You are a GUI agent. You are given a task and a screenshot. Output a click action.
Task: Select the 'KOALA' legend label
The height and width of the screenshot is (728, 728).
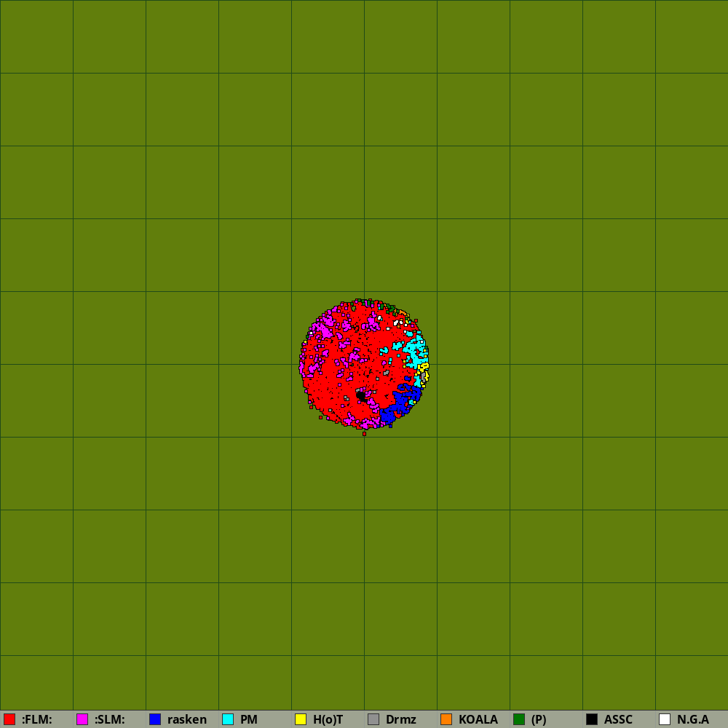(478, 719)
